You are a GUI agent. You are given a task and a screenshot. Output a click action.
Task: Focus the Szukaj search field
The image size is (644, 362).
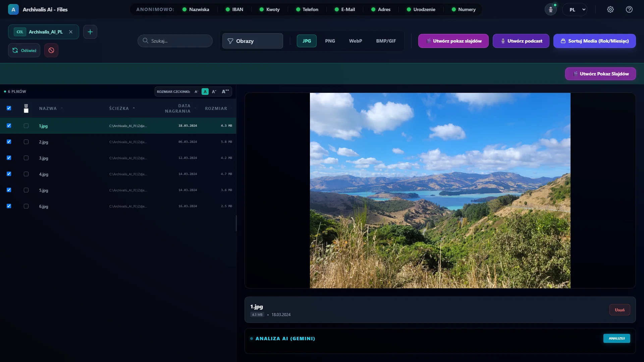[x=175, y=41]
